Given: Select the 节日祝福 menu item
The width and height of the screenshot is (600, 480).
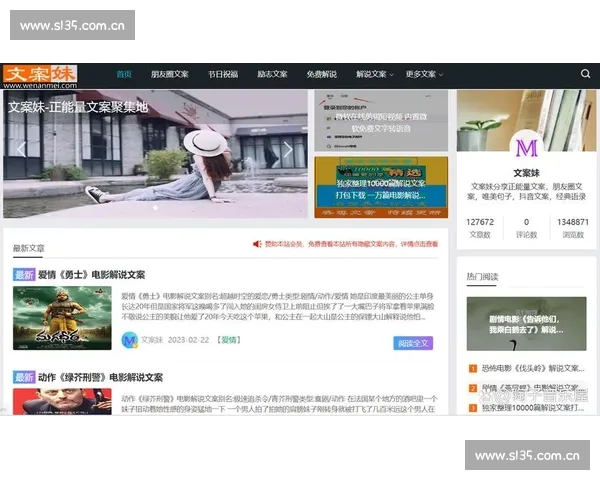Looking at the screenshot, I should point(223,74).
